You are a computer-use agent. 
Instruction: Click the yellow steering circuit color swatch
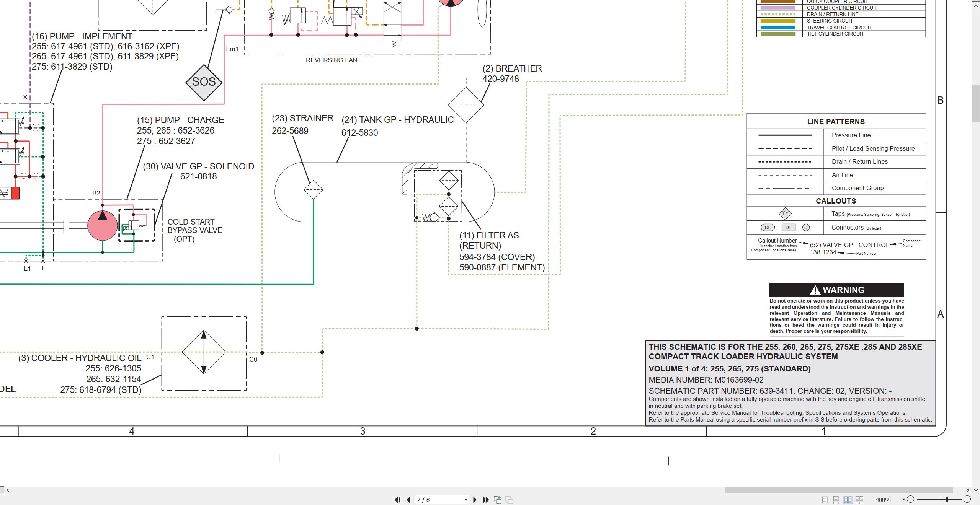pyautogui.click(x=778, y=21)
